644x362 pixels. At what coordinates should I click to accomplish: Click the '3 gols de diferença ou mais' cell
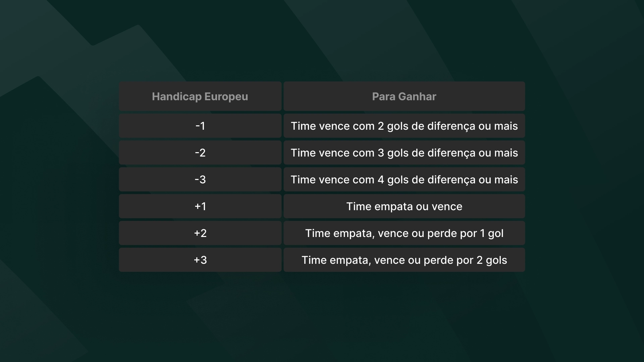[x=404, y=153]
